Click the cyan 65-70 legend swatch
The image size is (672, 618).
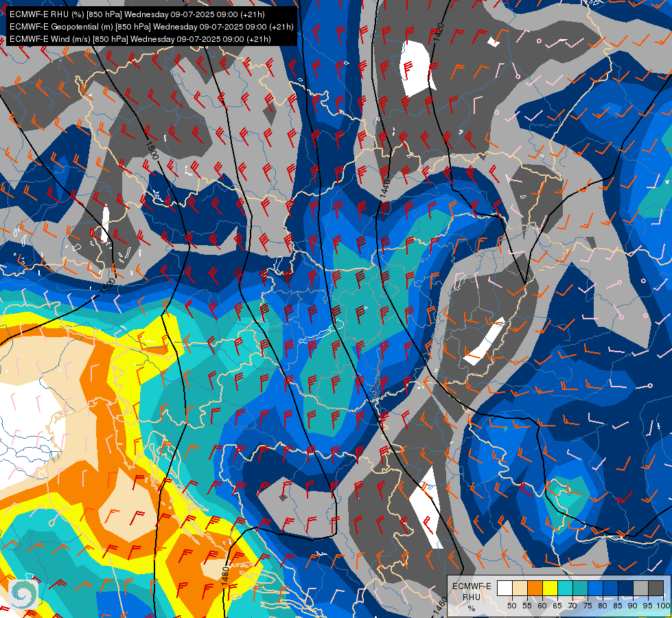566,588
